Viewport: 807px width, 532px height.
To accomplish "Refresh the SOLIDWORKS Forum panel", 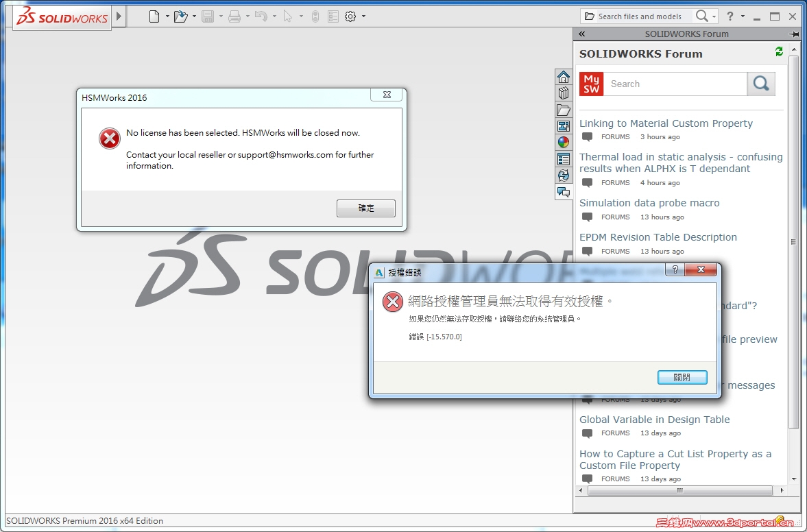I will [x=779, y=51].
